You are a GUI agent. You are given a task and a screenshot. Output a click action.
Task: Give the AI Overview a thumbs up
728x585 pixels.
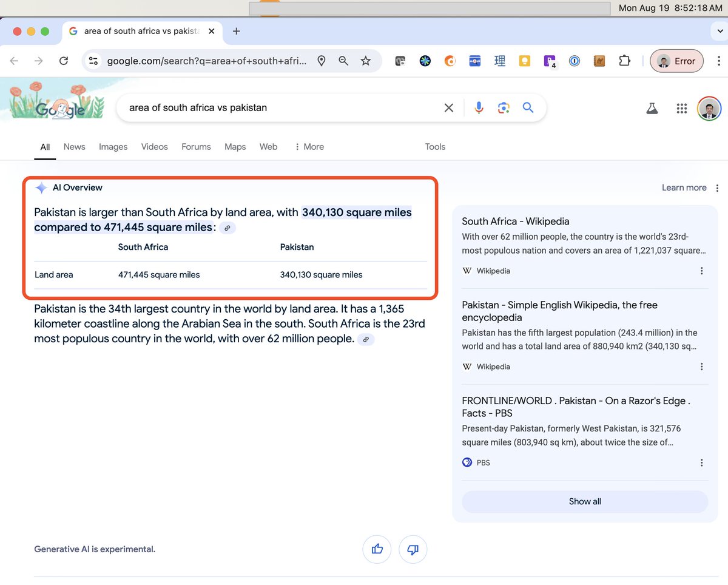[x=377, y=549]
